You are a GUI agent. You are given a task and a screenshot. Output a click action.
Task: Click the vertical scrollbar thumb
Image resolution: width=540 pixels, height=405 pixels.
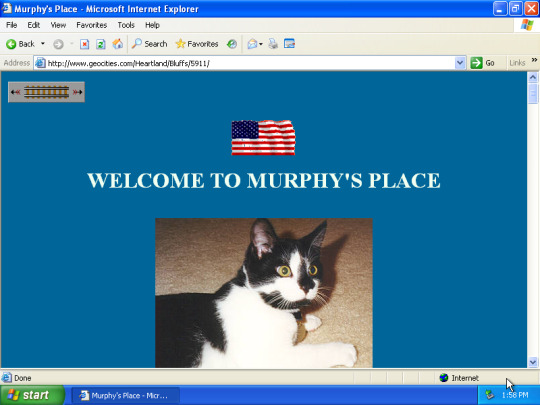(x=533, y=93)
